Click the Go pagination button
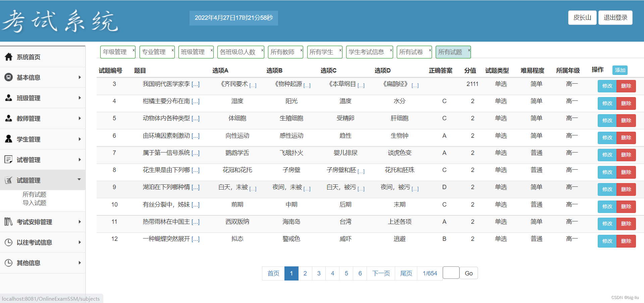 point(469,273)
